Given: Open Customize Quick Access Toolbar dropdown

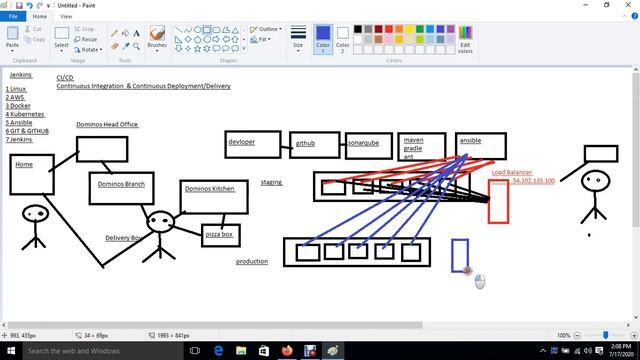Looking at the screenshot, I should [48, 6].
